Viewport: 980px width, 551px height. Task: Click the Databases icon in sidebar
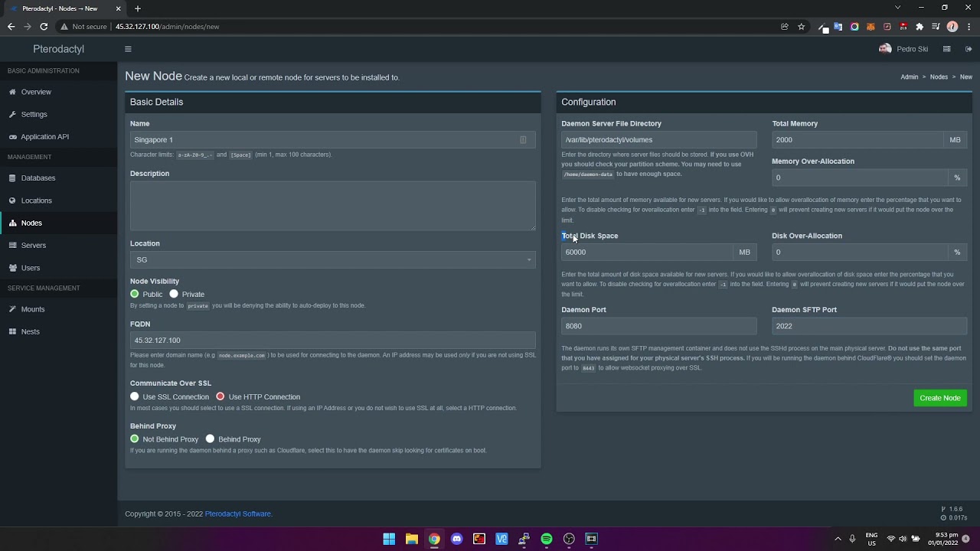(12, 178)
